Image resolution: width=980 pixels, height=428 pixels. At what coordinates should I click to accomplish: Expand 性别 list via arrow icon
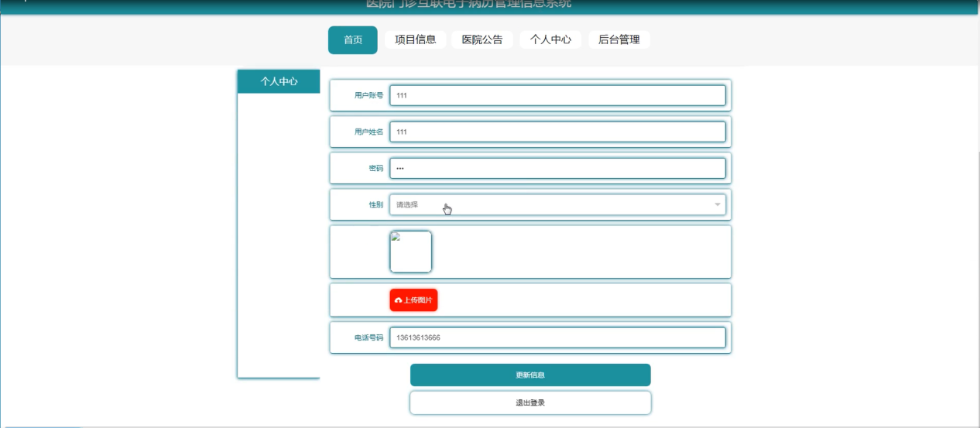coord(718,205)
